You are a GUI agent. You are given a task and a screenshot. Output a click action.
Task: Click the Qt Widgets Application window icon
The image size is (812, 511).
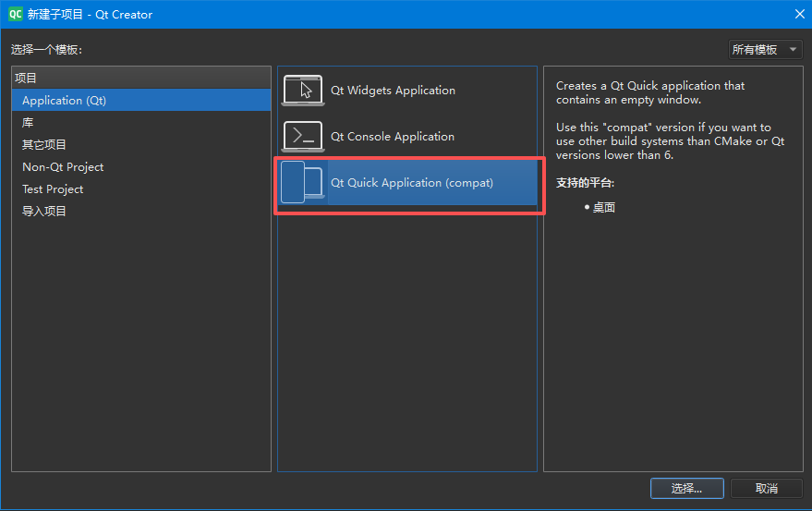point(303,91)
